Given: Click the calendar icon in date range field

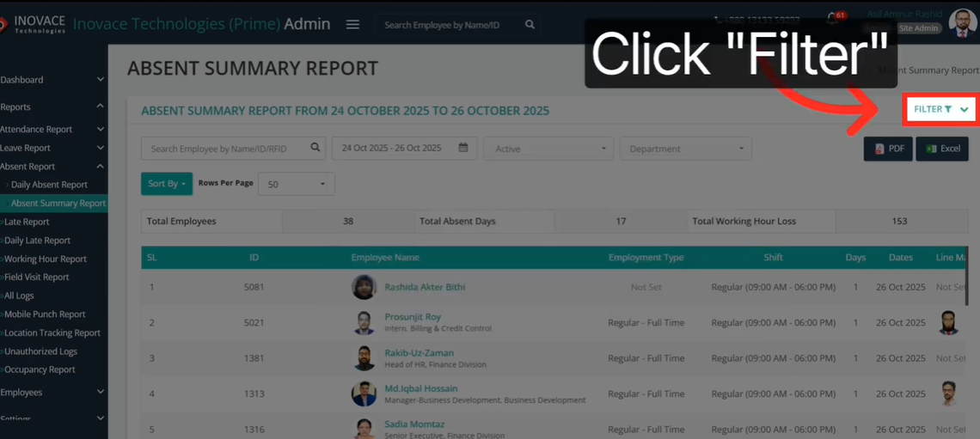Looking at the screenshot, I should click(x=463, y=148).
